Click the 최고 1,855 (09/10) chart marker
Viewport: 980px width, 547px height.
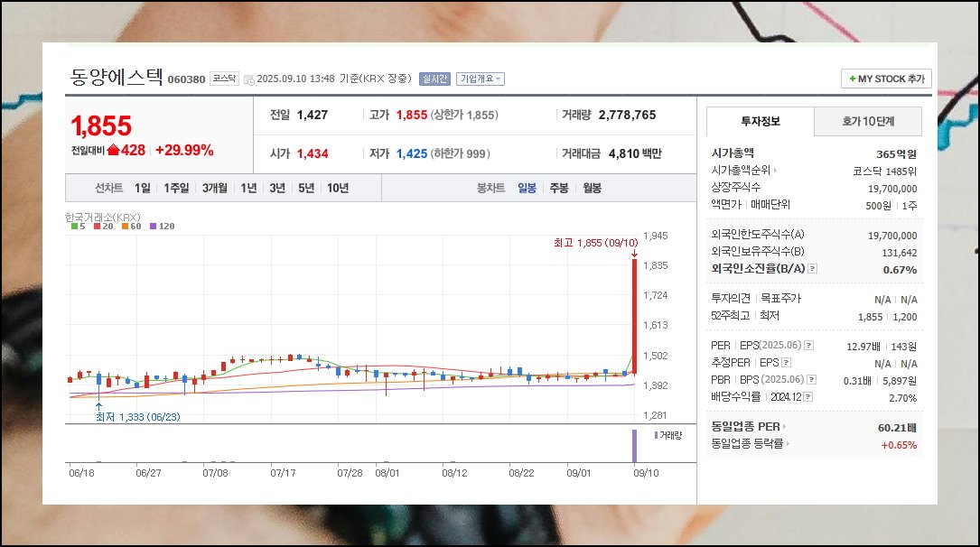(595, 242)
